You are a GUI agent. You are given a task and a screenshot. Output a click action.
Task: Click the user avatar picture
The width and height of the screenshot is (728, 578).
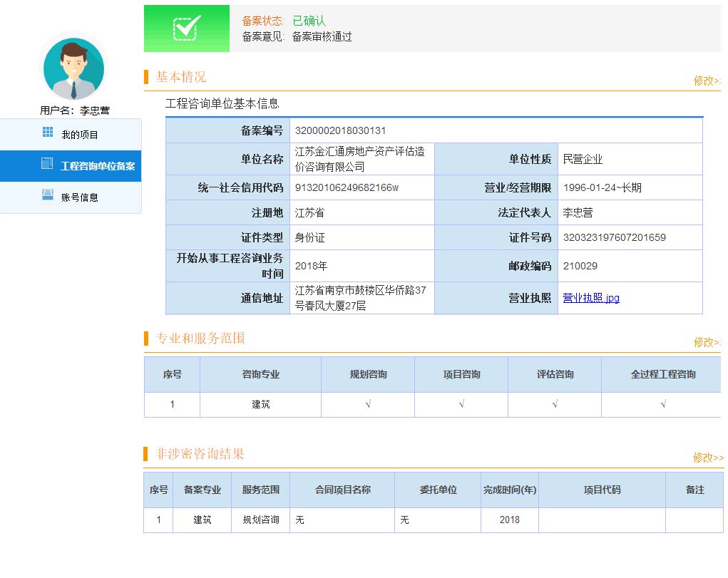tap(73, 69)
